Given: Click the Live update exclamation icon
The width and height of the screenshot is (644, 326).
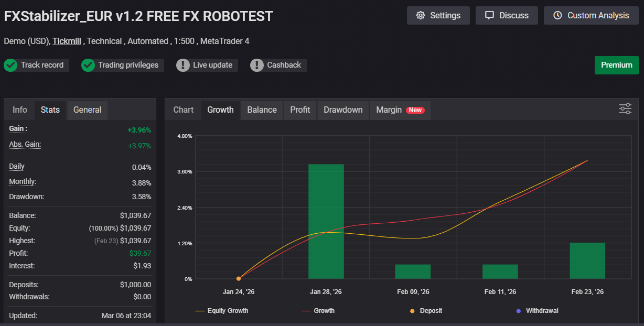Looking at the screenshot, I should pos(183,65).
